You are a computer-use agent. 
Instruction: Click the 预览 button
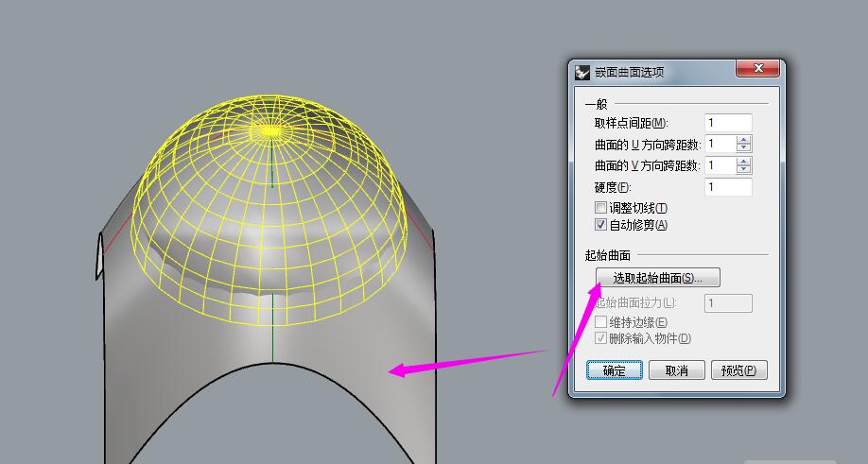(x=739, y=370)
